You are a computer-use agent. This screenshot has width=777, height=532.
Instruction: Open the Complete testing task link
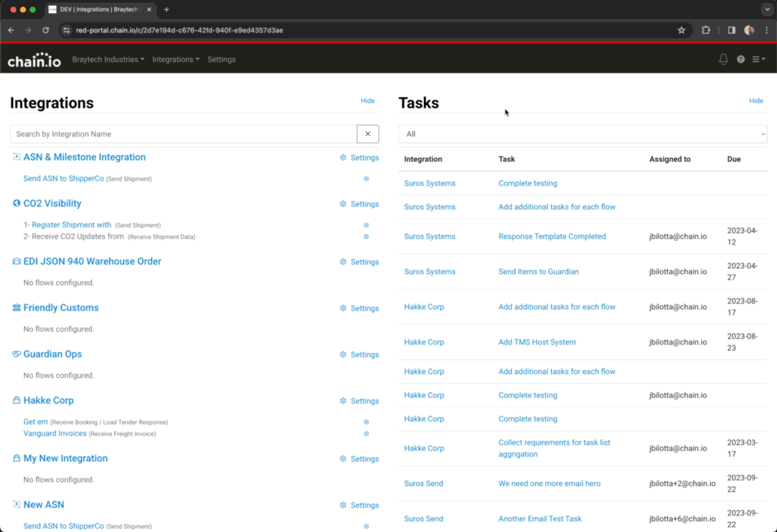(527, 183)
